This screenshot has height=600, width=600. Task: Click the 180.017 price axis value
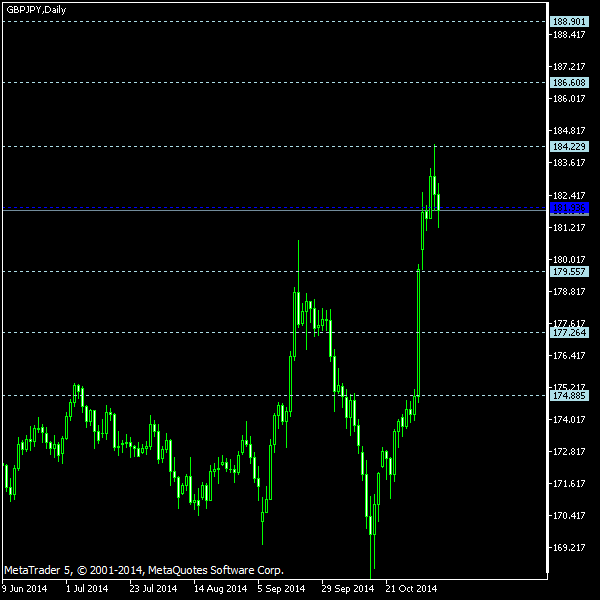[569, 259]
